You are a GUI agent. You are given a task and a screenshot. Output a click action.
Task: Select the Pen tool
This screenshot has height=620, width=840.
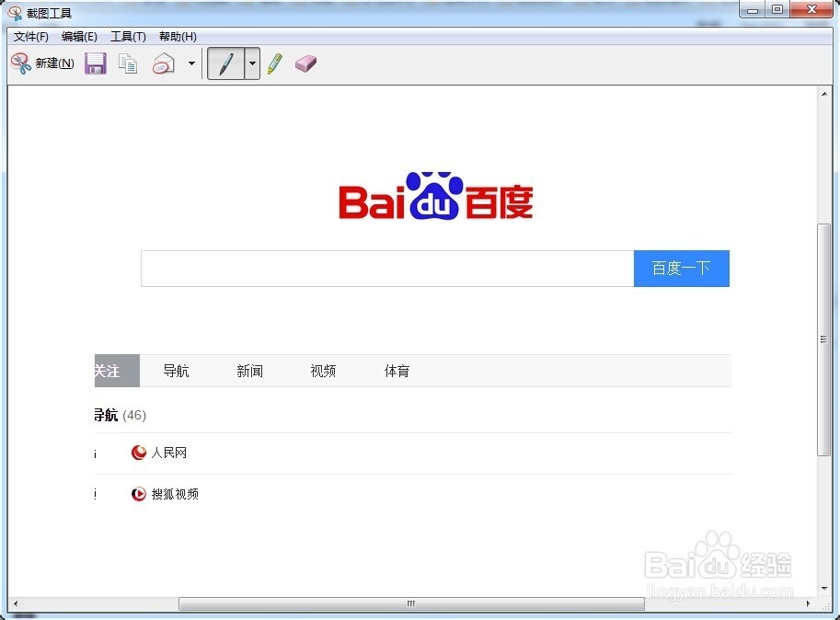[225, 63]
